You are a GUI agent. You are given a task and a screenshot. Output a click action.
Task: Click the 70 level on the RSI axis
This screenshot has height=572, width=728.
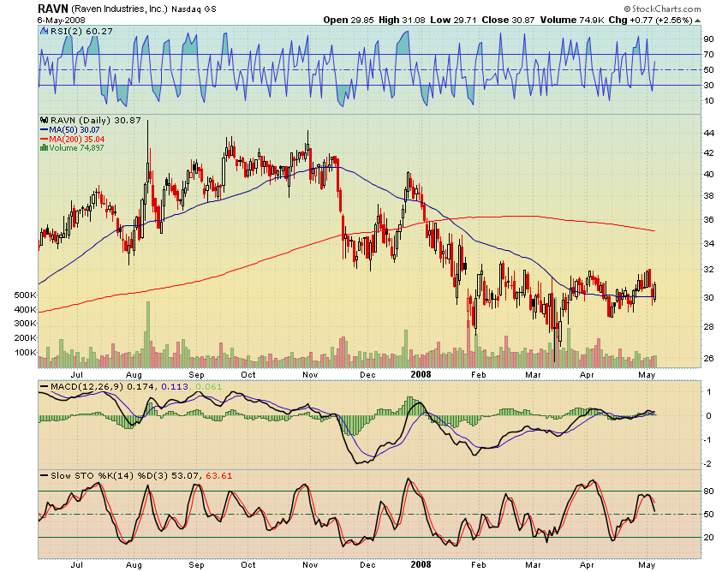pyautogui.click(x=708, y=55)
